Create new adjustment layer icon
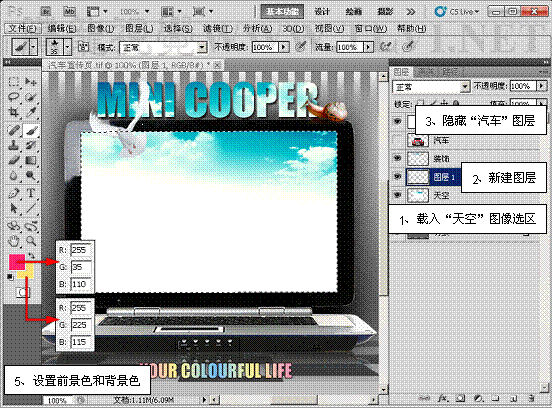The height and width of the screenshot is (408, 552). point(478,398)
